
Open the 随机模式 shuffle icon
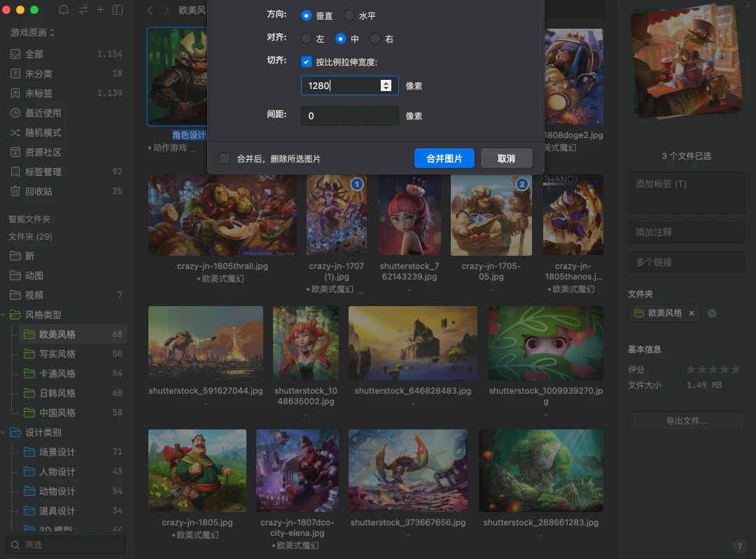tap(15, 132)
